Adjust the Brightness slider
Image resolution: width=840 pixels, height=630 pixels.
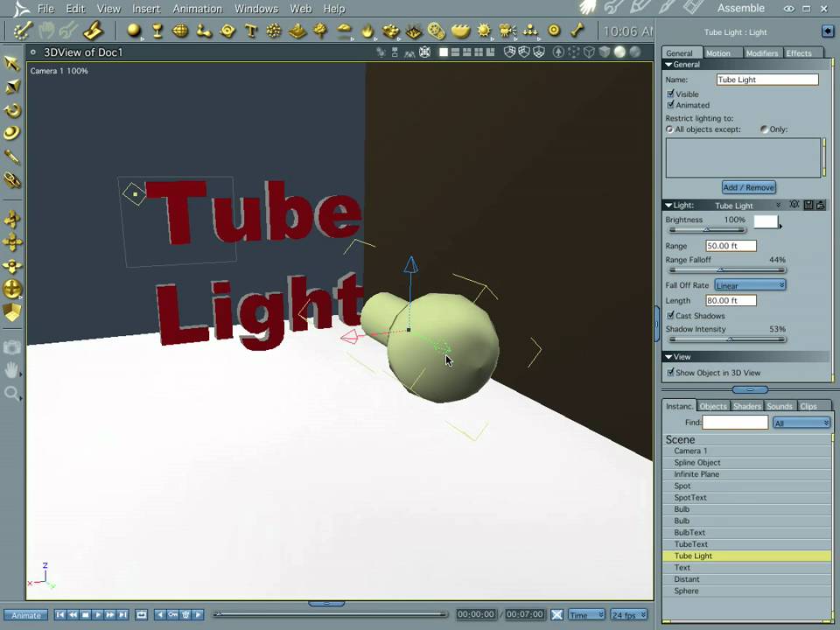click(x=707, y=230)
